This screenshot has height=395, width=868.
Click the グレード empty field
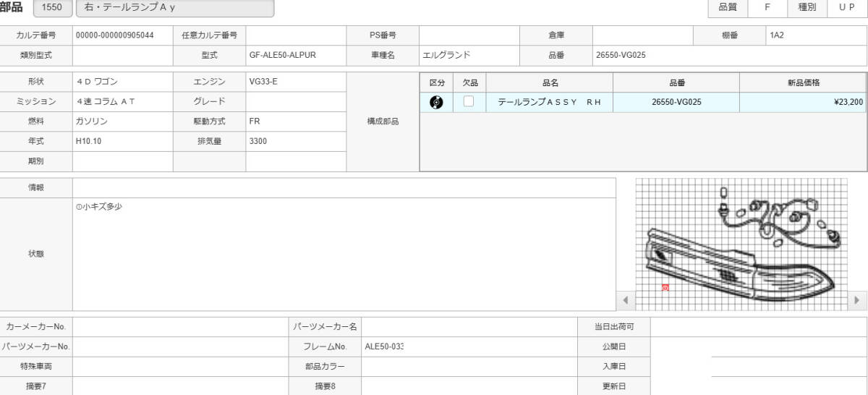coord(296,102)
